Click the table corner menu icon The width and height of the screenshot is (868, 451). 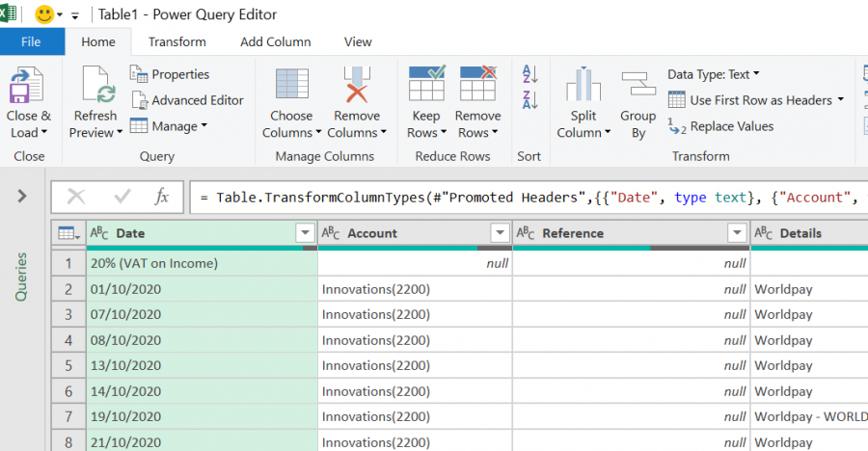coord(68,233)
